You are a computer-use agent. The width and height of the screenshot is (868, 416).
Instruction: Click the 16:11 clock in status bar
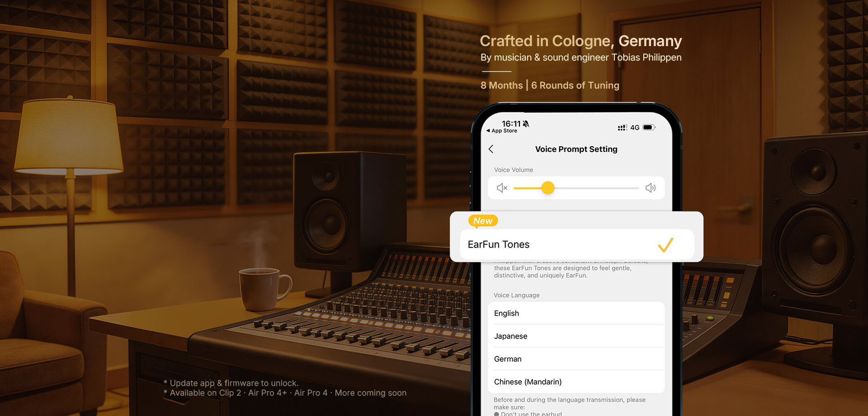click(511, 123)
